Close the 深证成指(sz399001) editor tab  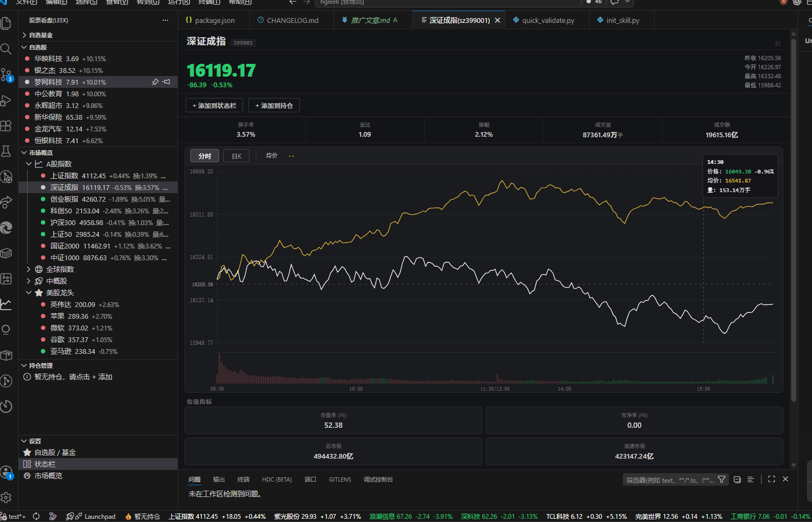click(x=498, y=20)
